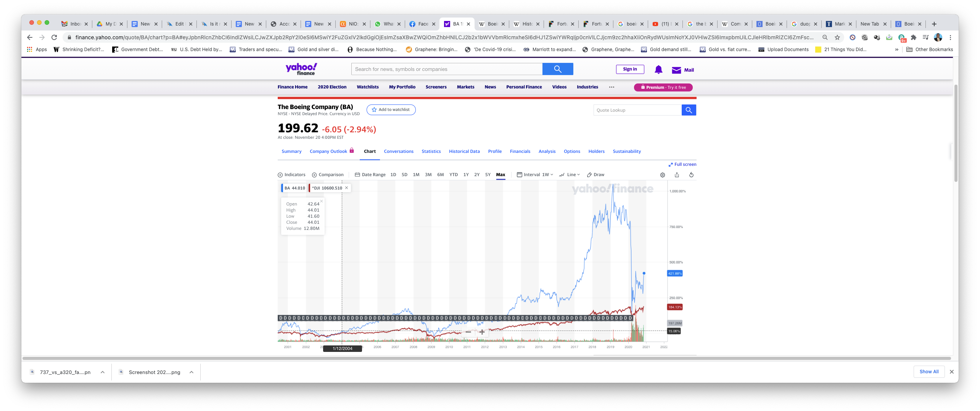Click the page vertical scrollbar

coord(956,133)
